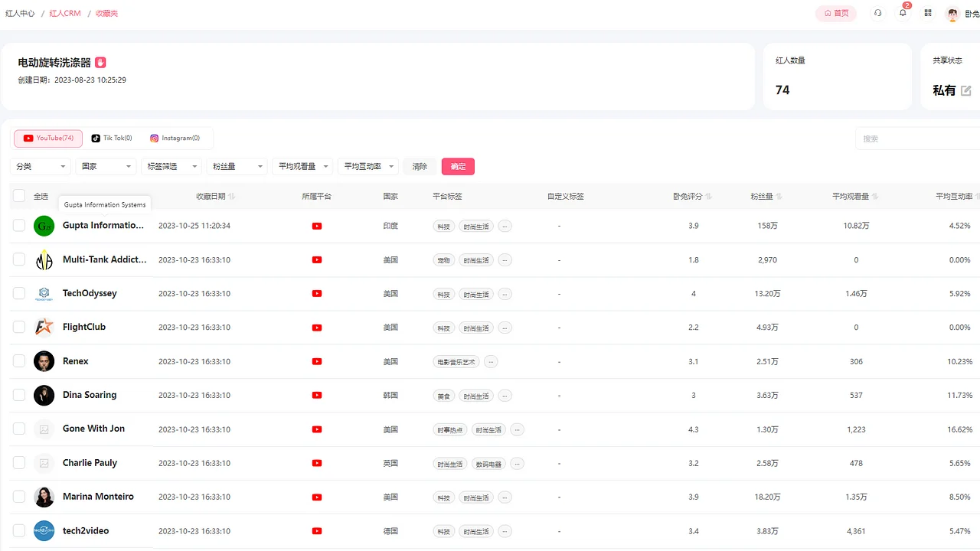Open the 分类 category dropdown
The height and width of the screenshot is (551, 980).
pos(40,165)
